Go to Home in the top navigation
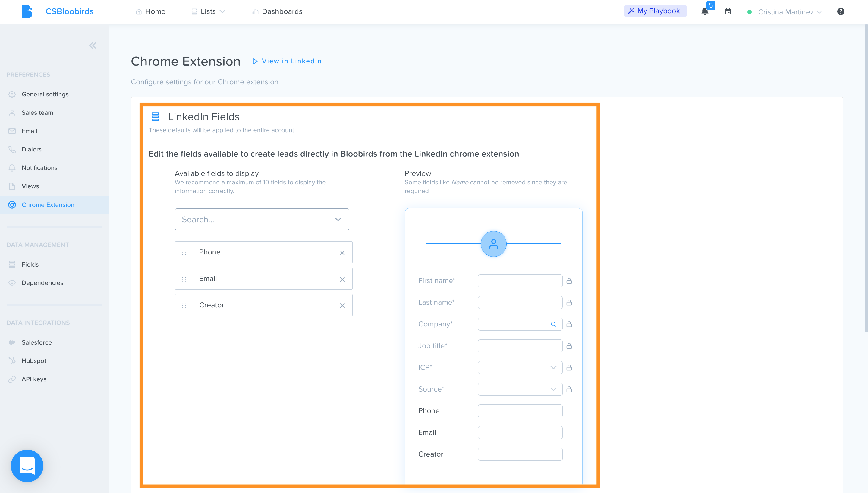 pos(150,11)
